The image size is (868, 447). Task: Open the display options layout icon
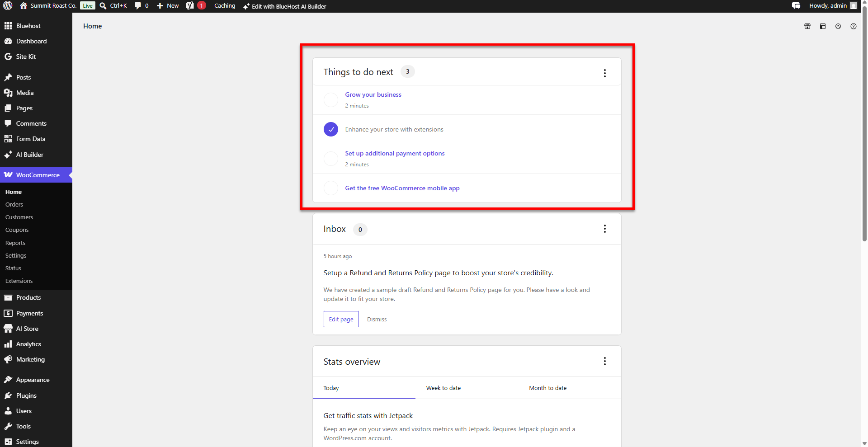click(x=822, y=26)
